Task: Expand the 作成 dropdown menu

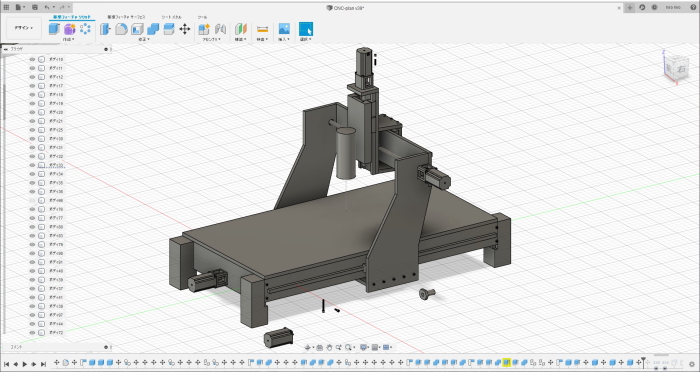Action: tap(68, 39)
